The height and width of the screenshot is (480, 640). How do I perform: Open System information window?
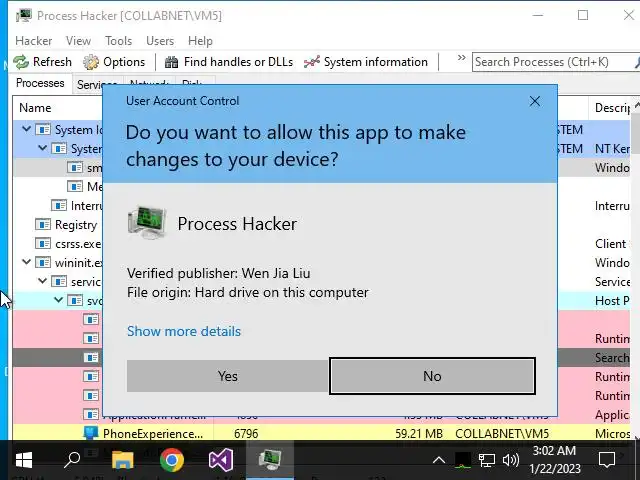(366, 62)
